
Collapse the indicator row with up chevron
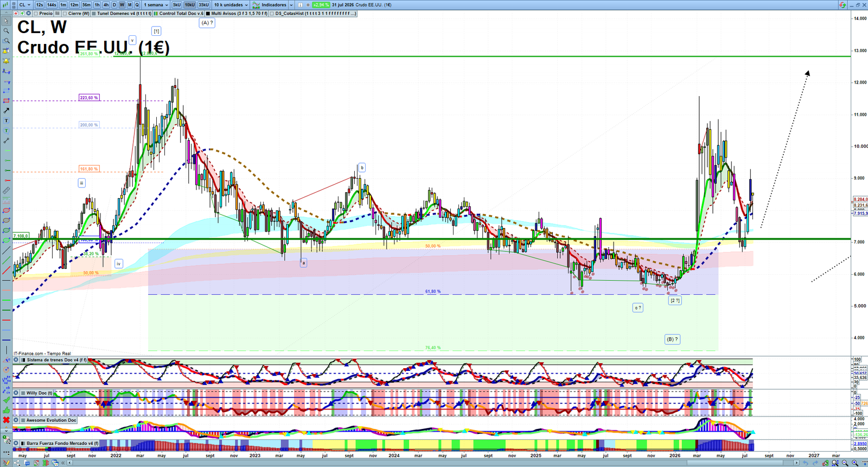point(6,13)
